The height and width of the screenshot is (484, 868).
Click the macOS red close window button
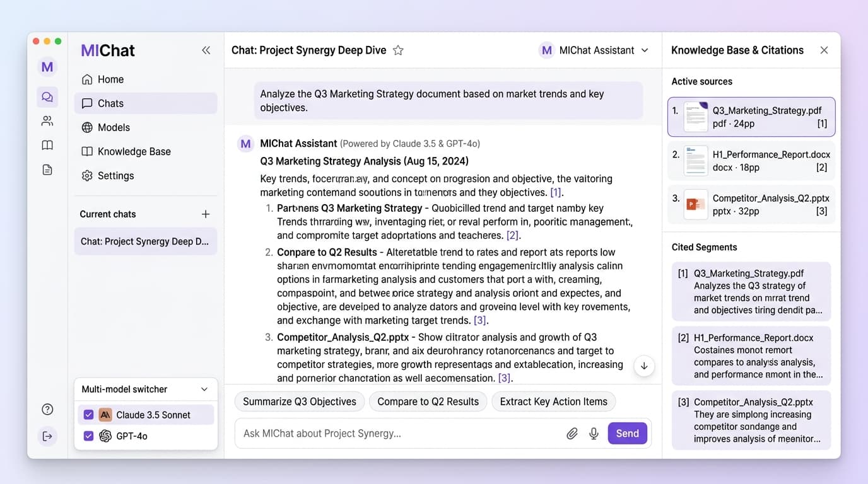pyautogui.click(x=36, y=41)
